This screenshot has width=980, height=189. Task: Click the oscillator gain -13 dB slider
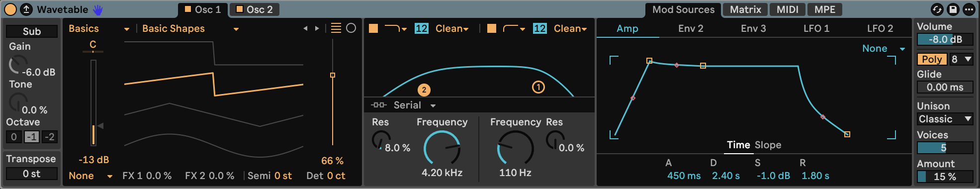click(x=93, y=103)
